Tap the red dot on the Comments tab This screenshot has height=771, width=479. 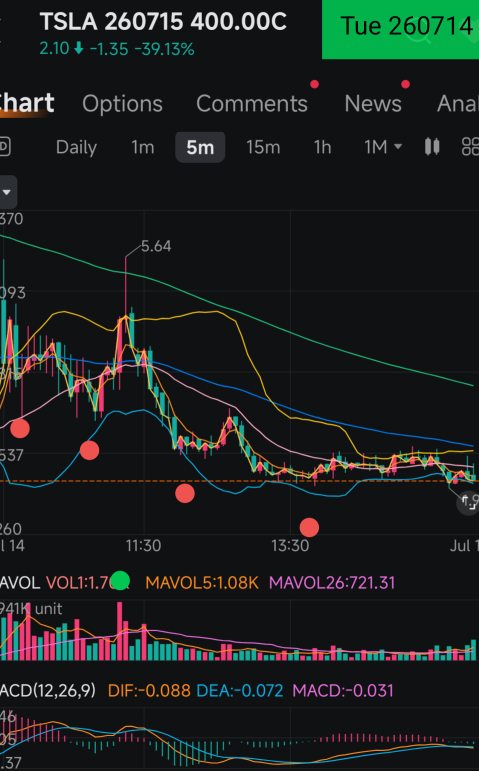314,85
